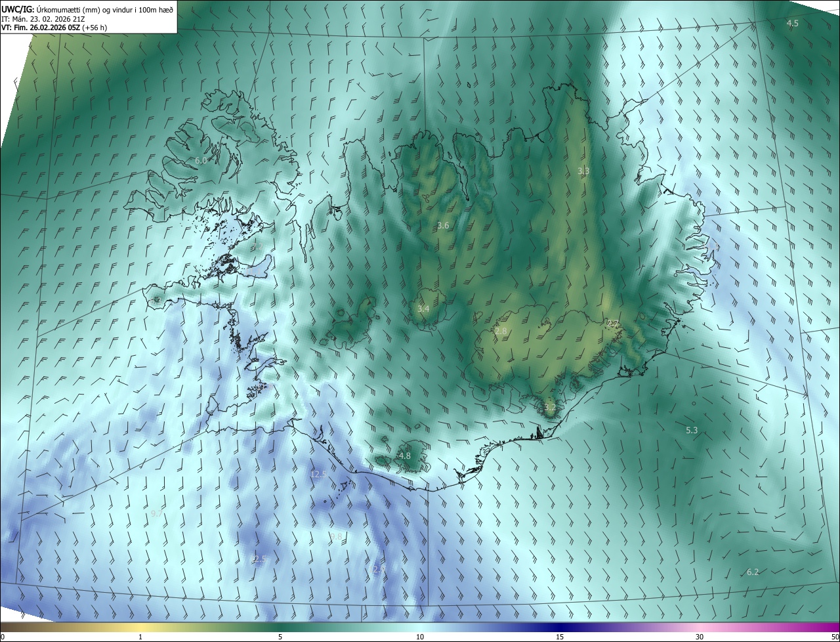Click the 3.3 value label on the map

pyautogui.click(x=583, y=171)
